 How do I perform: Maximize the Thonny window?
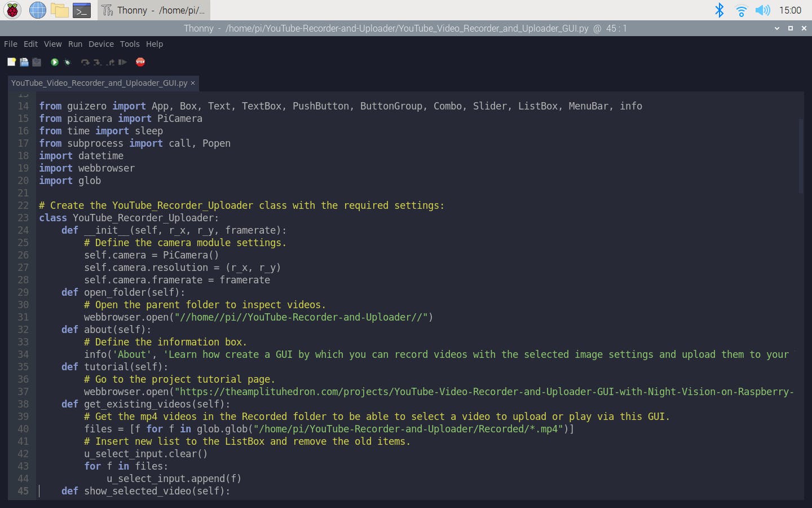point(791,28)
